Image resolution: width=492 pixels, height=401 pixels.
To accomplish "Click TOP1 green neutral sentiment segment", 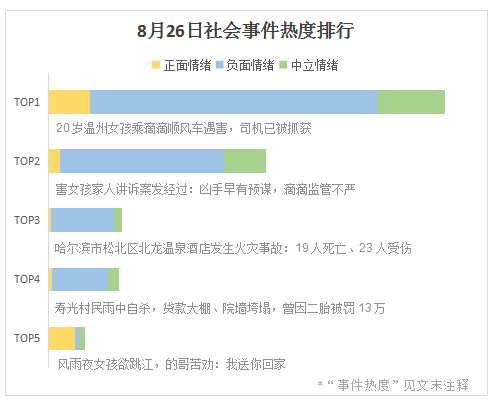I will point(411,102).
